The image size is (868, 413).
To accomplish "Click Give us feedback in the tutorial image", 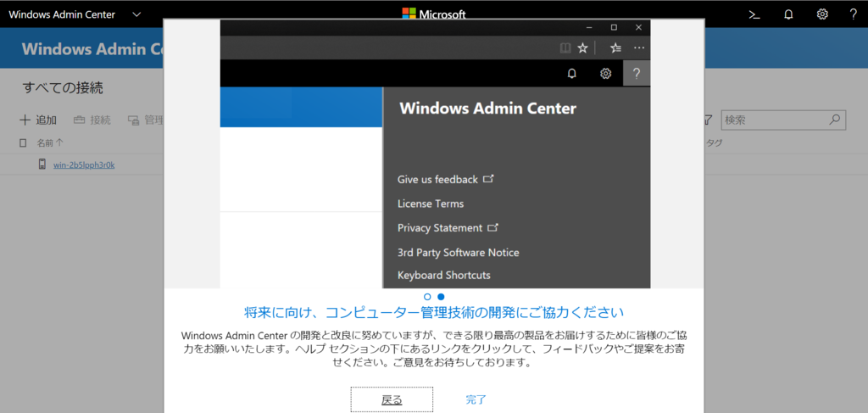I will (445, 180).
